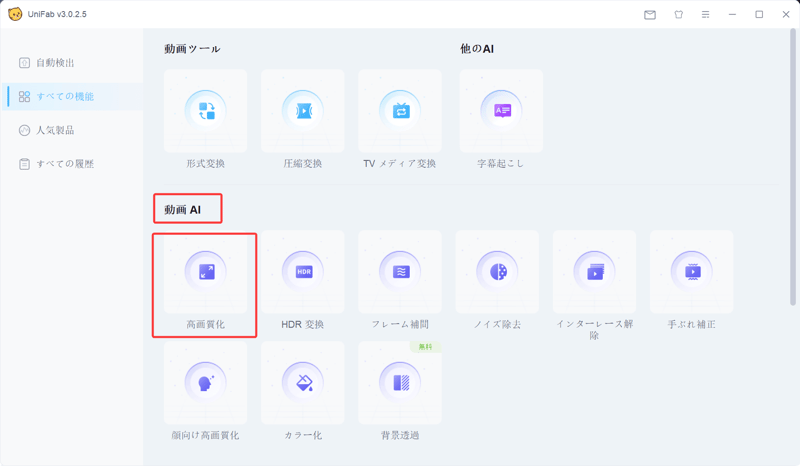Select the インターレース解除 deinterlace tool
The width and height of the screenshot is (800, 466).
pos(594,273)
